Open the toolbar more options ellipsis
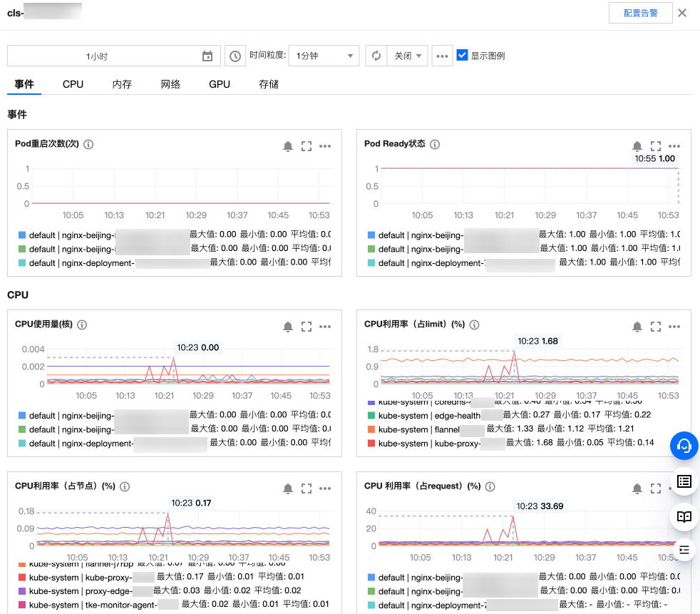 click(442, 56)
